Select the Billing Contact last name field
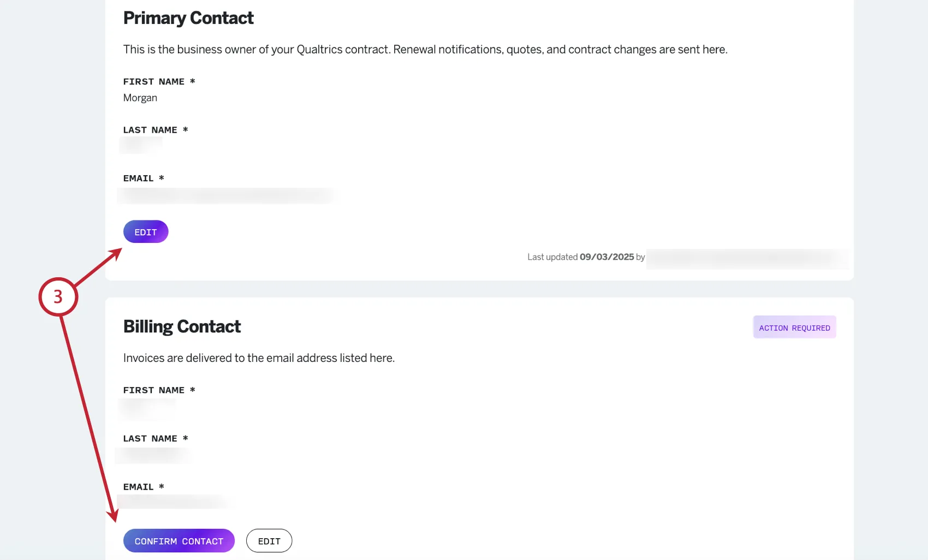The height and width of the screenshot is (560, 928). (154, 455)
